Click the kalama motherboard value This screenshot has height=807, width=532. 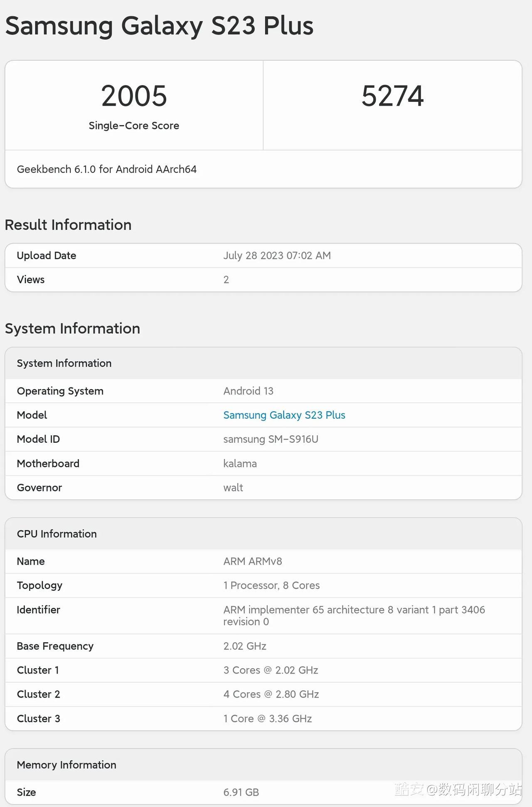coord(240,463)
